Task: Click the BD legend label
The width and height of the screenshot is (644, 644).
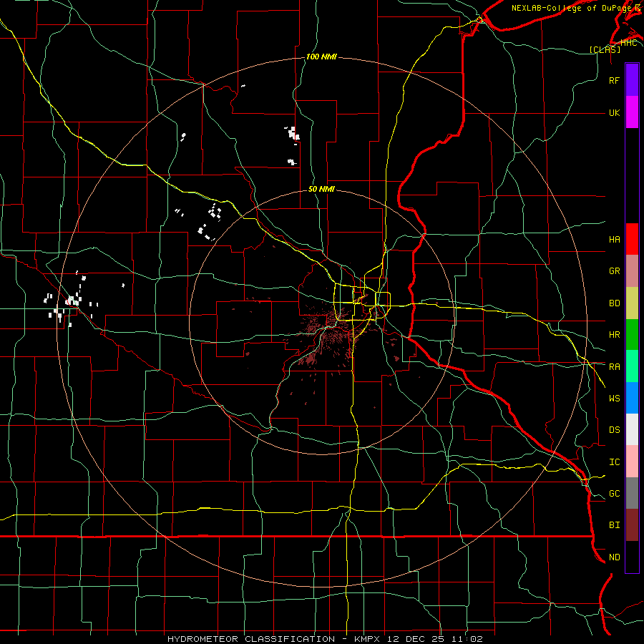Action: click(614, 303)
